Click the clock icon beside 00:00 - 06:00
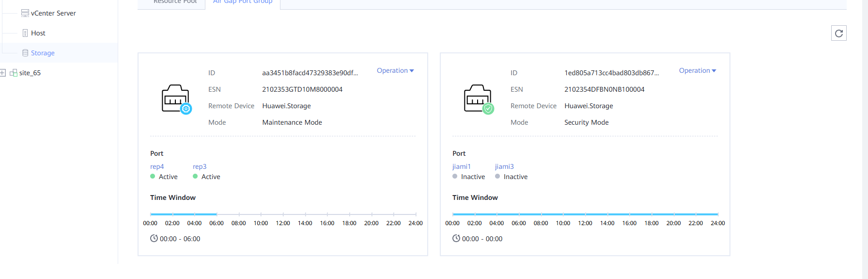 pyautogui.click(x=154, y=238)
